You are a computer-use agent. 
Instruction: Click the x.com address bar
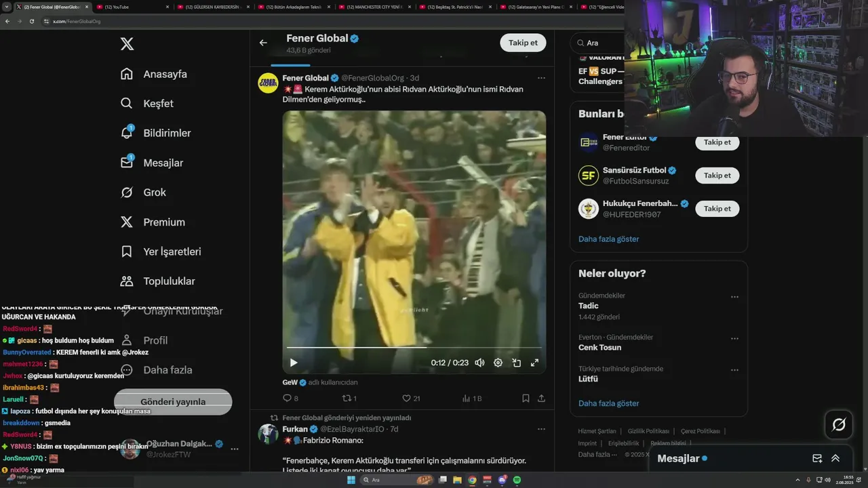tap(332, 21)
